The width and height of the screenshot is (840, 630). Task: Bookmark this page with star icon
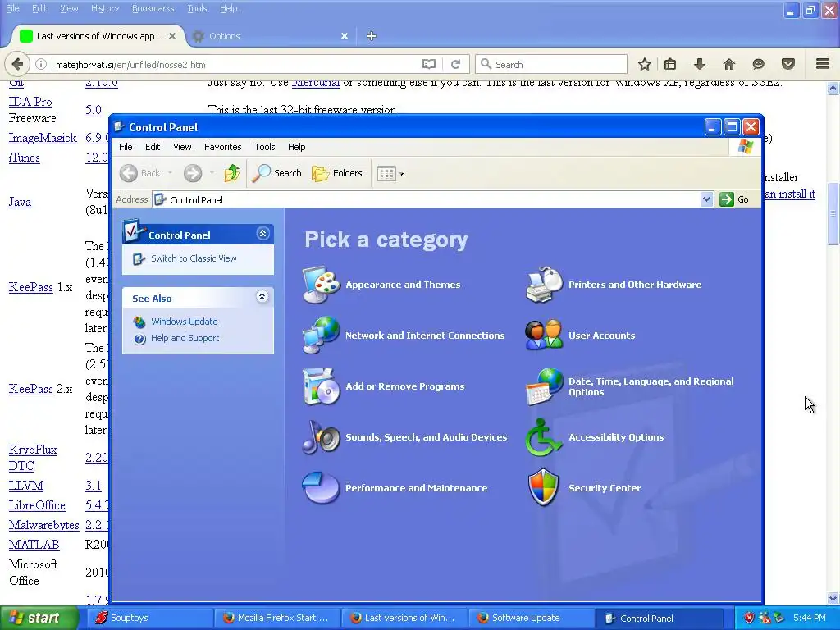645,64
